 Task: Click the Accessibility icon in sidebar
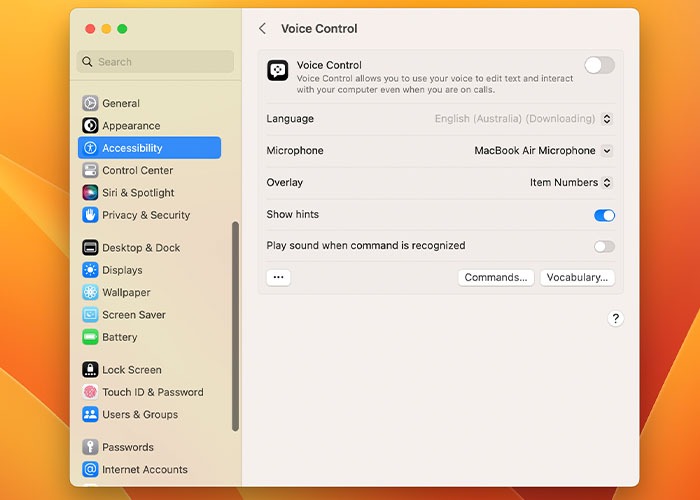click(x=90, y=148)
